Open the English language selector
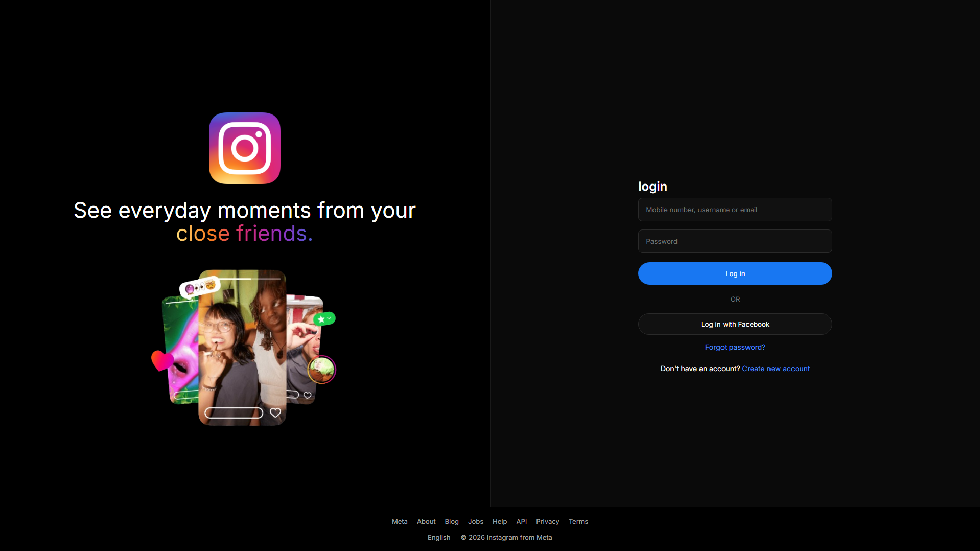Viewport: 980px width, 551px height. coord(439,537)
